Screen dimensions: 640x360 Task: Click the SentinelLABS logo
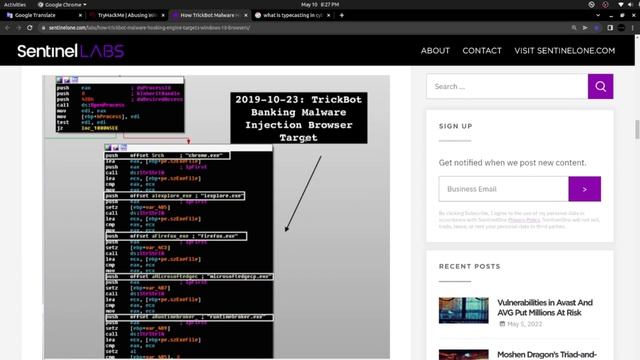point(71,51)
